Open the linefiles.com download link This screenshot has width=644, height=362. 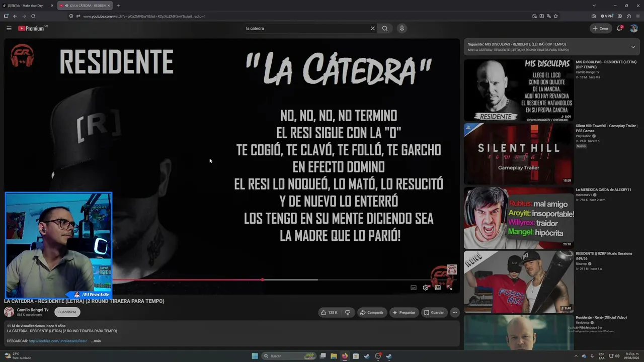[58, 341]
